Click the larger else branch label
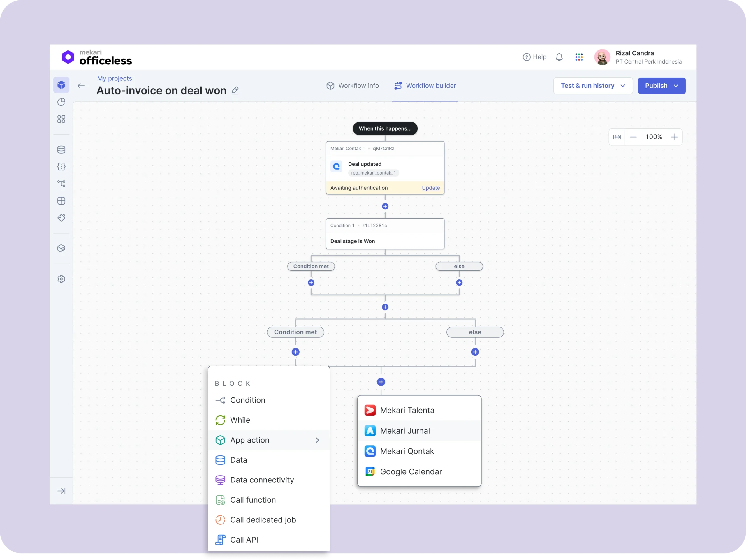Screen dimensions: 746x560 tap(475, 332)
